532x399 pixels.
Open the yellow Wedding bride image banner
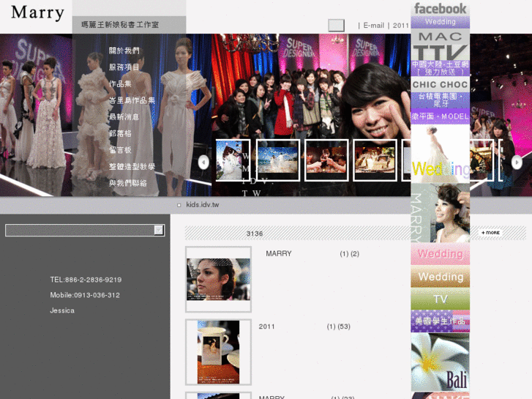(x=440, y=154)
